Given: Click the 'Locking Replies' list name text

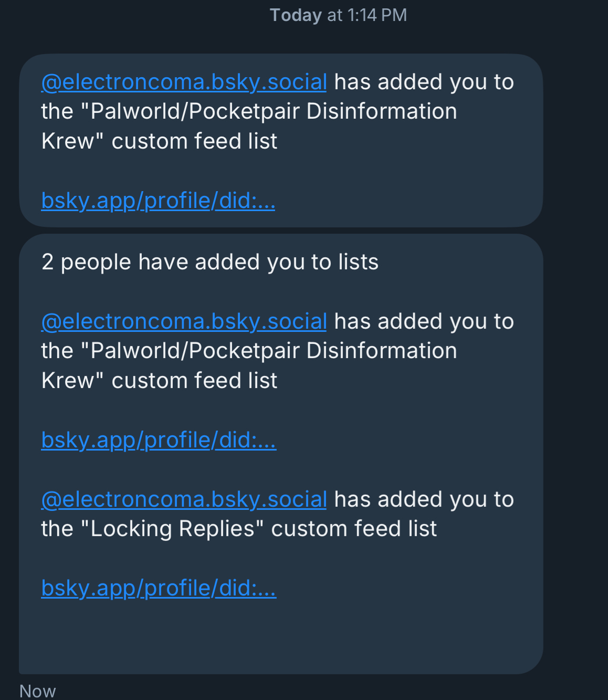Looking at the screenshot, I should [x=172, y=529].
